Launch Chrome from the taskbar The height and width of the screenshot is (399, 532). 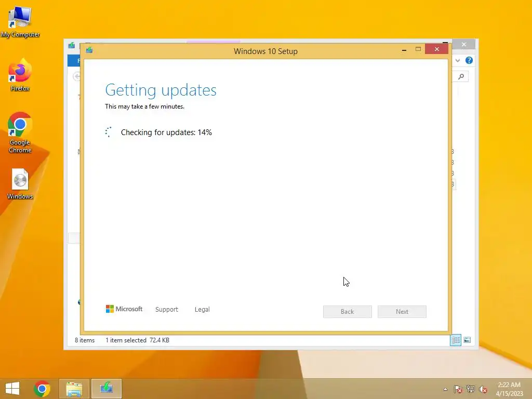click(42, 389)
